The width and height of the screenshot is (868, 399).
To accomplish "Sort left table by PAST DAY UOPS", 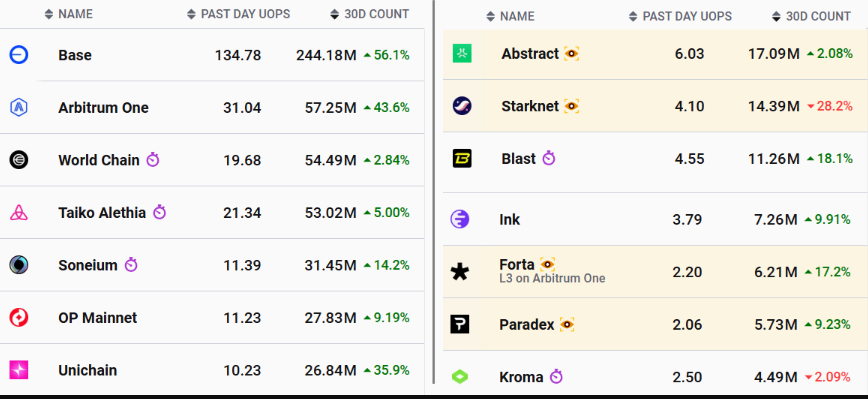I will pos(239,14).
